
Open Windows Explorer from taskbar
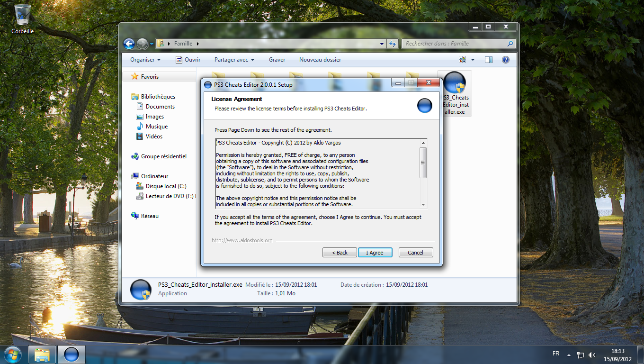(x=42, y=355)
